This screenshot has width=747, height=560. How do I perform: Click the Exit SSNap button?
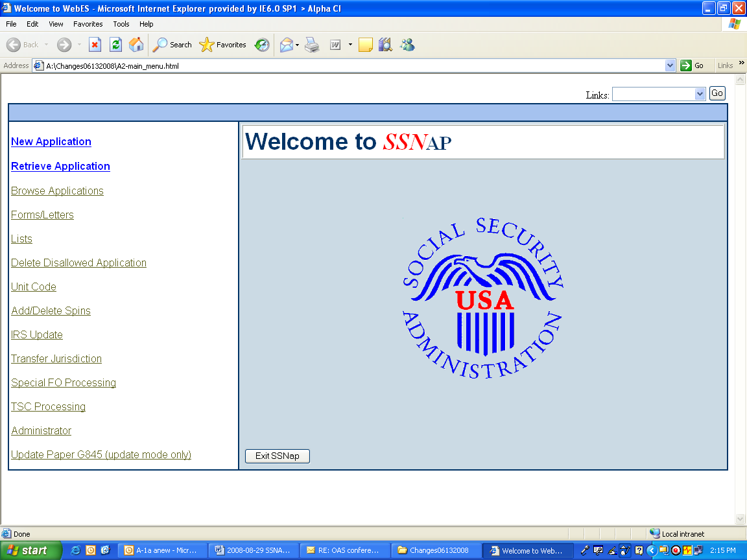(278, 456)
